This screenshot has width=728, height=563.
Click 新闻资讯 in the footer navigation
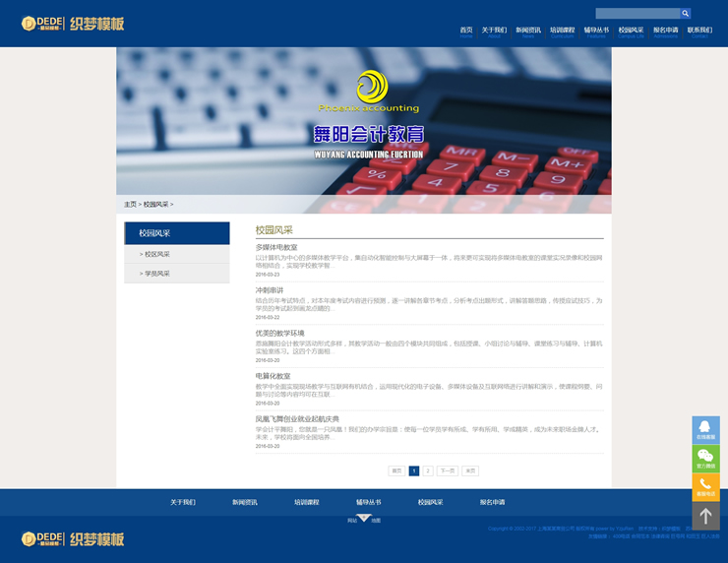[x=245, y=502]
